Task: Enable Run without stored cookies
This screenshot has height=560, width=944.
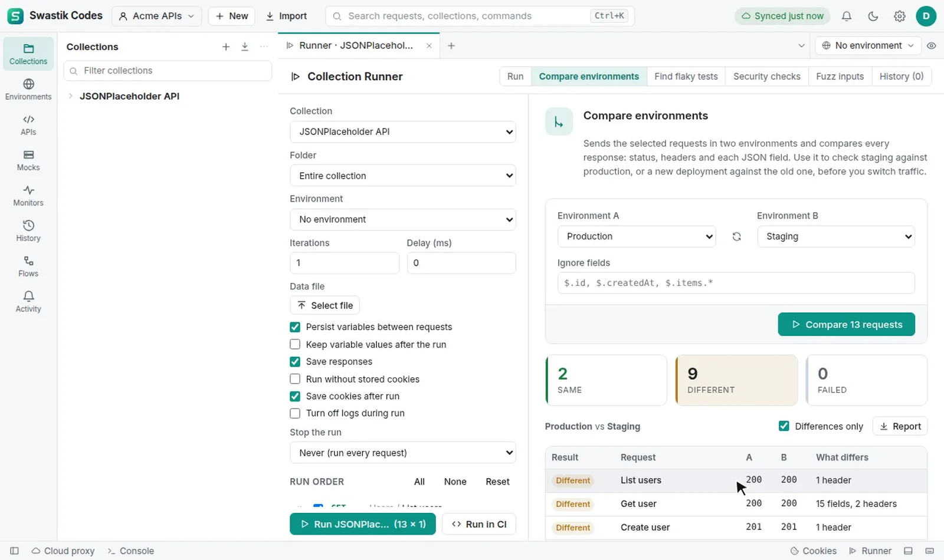Action: (295, 379)
